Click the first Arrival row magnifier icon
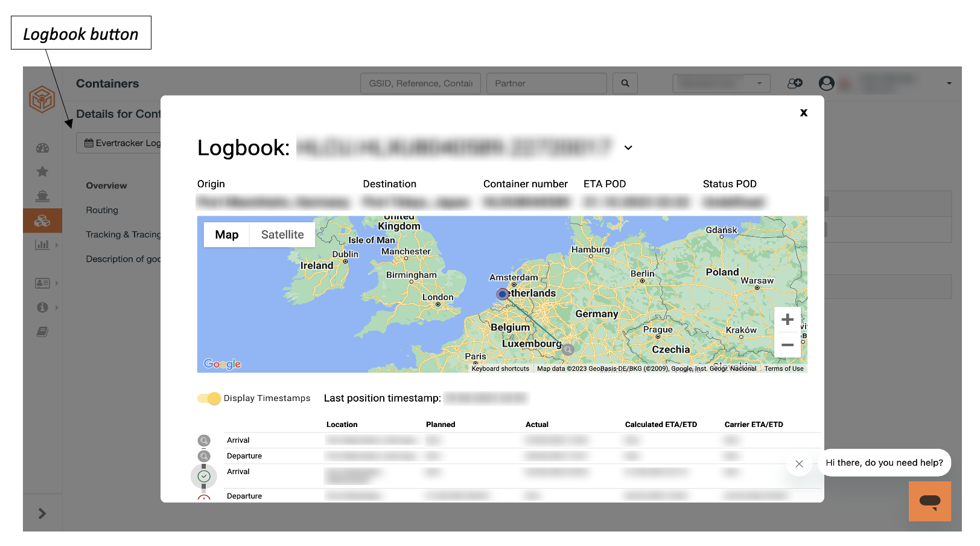The height and width of the screenshot is (546, 980). [204, 441]
